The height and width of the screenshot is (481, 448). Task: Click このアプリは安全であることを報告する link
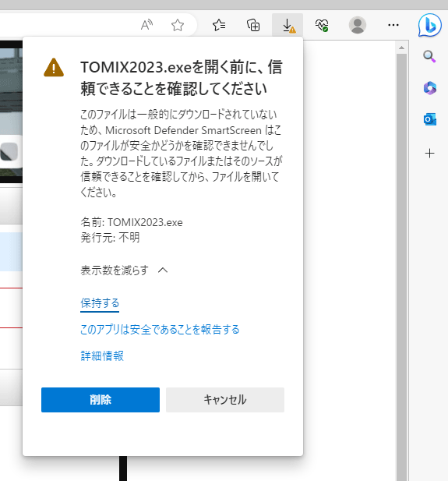tap(160, 330)
